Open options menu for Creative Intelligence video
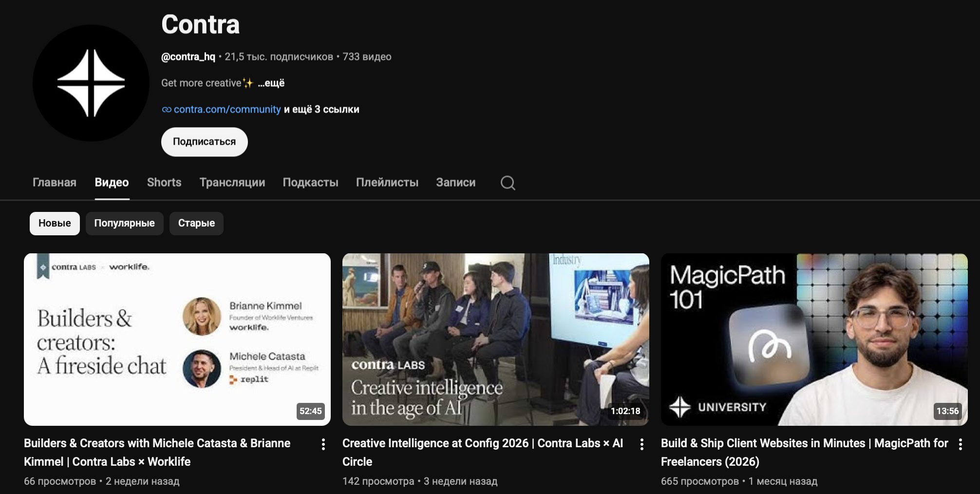This screenshot has height=494, width=980. tap(641, 444)
